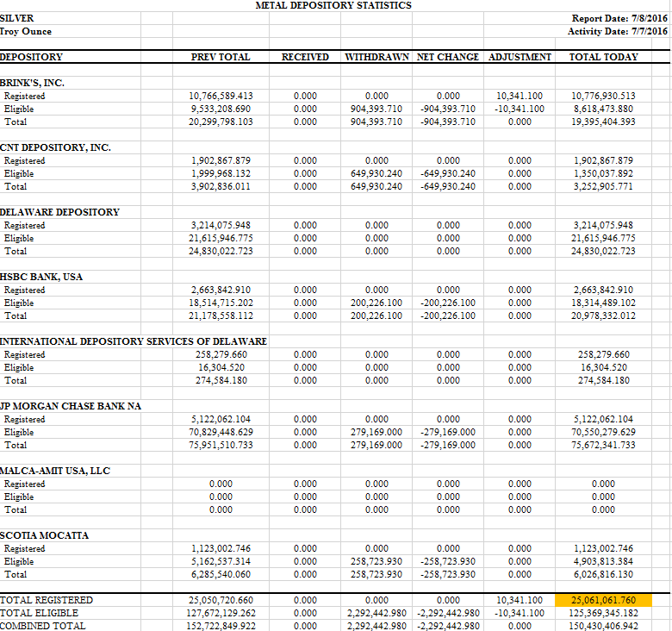Screen dimensions: 672x631
Task: Select Brink's eligible withdrawn 904,393.710
Action: pos(376,109)
